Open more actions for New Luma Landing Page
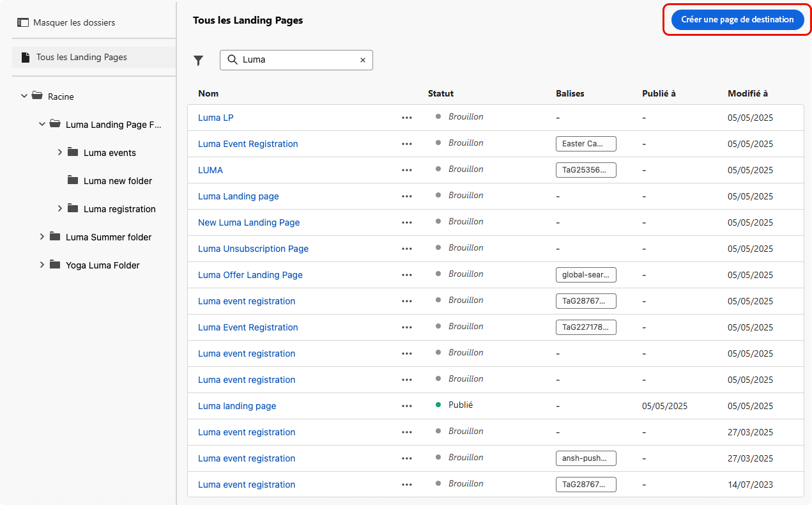Screen dimensions: 812x505 coord(407,222)
